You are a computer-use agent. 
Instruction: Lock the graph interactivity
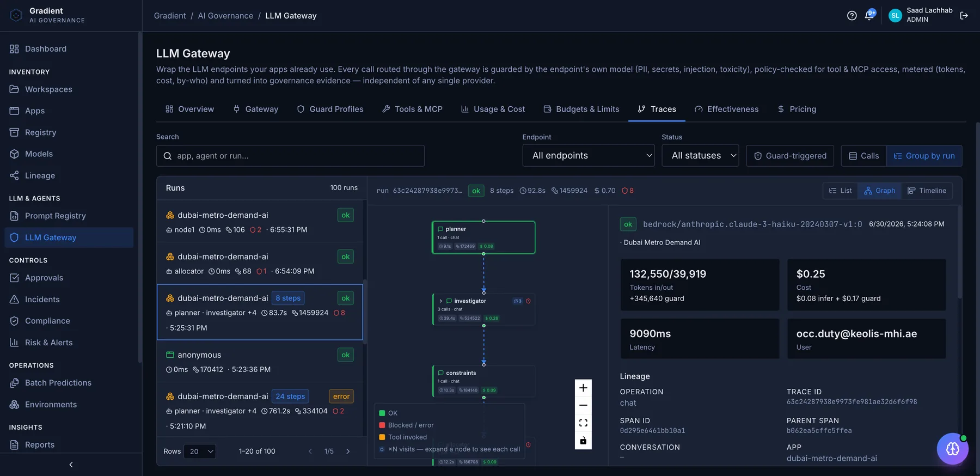pos(583,441)
